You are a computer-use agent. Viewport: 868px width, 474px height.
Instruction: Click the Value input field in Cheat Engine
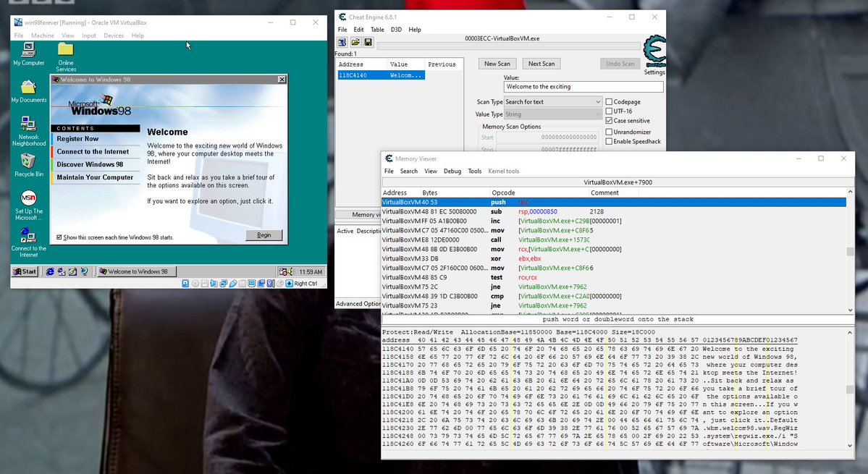click(583, 87)
